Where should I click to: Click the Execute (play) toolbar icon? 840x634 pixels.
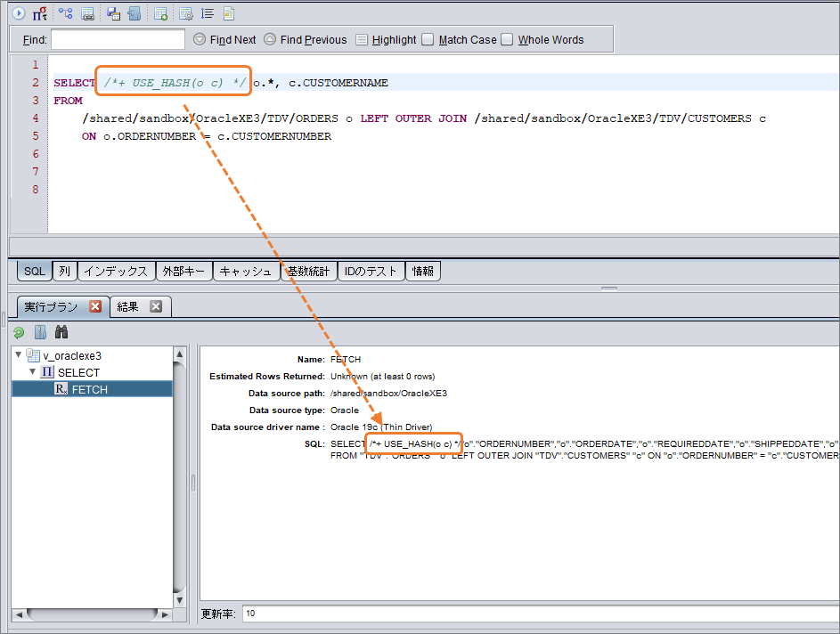pyautogui.click(x=19, y=13)
